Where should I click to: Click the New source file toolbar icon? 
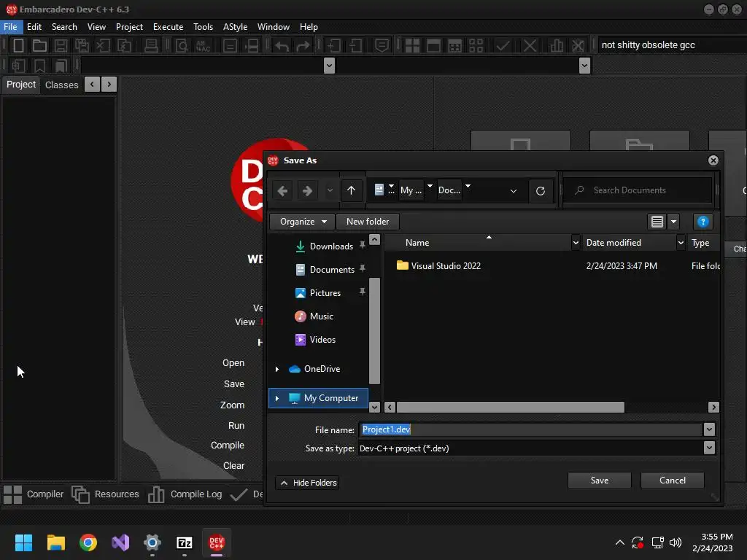point(18,46)
